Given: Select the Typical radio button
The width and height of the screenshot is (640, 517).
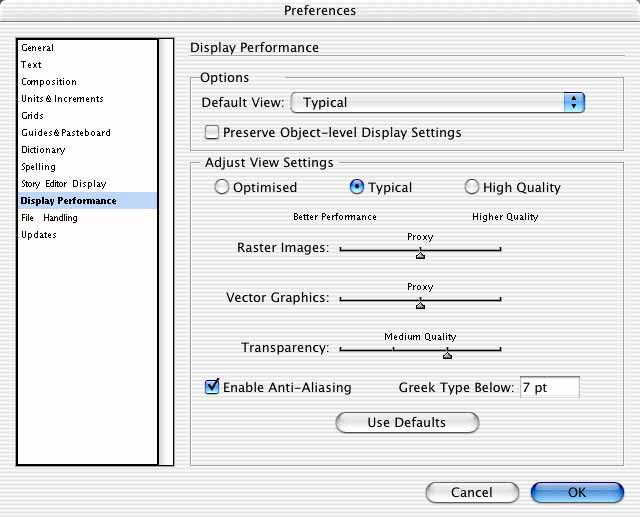Looking at the screenshot, I should [x=357, y=187].
